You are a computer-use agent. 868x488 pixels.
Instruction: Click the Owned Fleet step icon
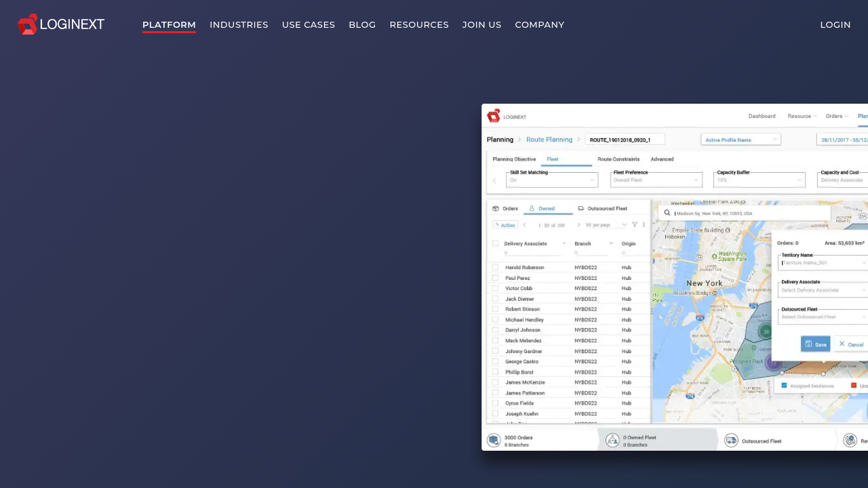612,441
